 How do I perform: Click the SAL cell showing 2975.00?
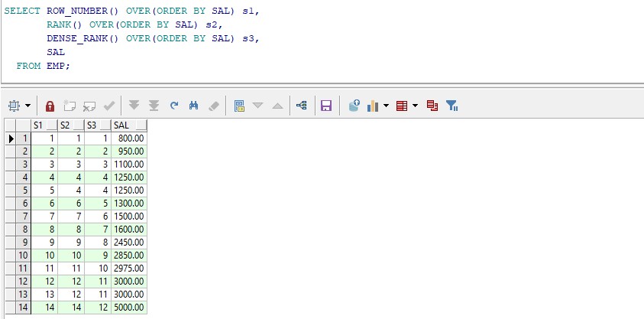click(x=129, y=268)
